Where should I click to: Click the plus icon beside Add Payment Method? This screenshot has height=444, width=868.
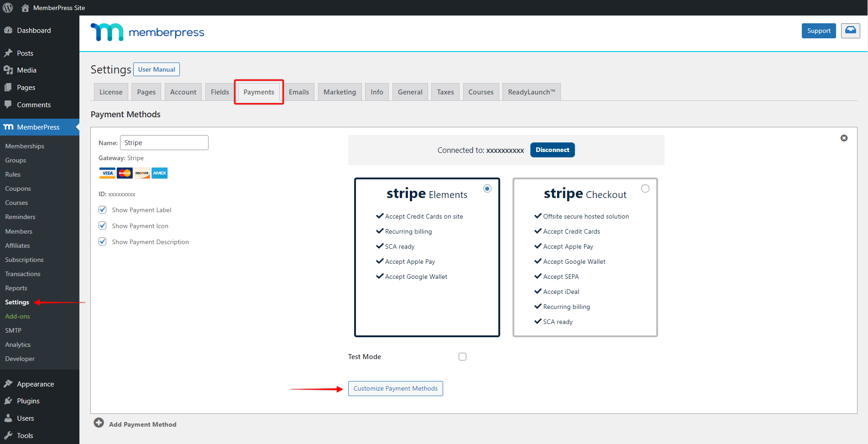tap(99, 423)
